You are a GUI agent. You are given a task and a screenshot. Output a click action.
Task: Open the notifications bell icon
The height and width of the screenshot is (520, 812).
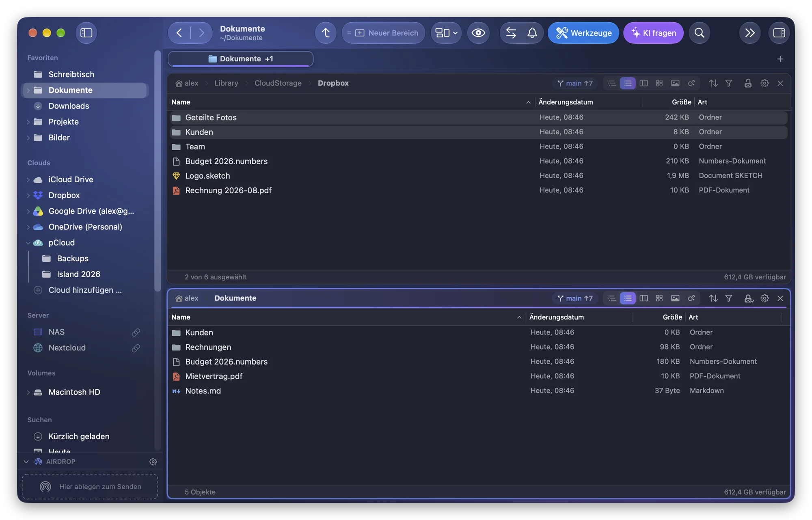532,33
